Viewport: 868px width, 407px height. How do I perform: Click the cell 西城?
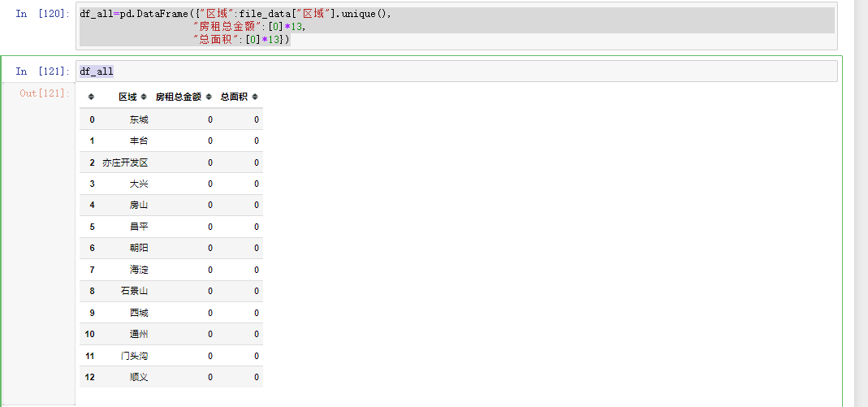click(139, 313)
